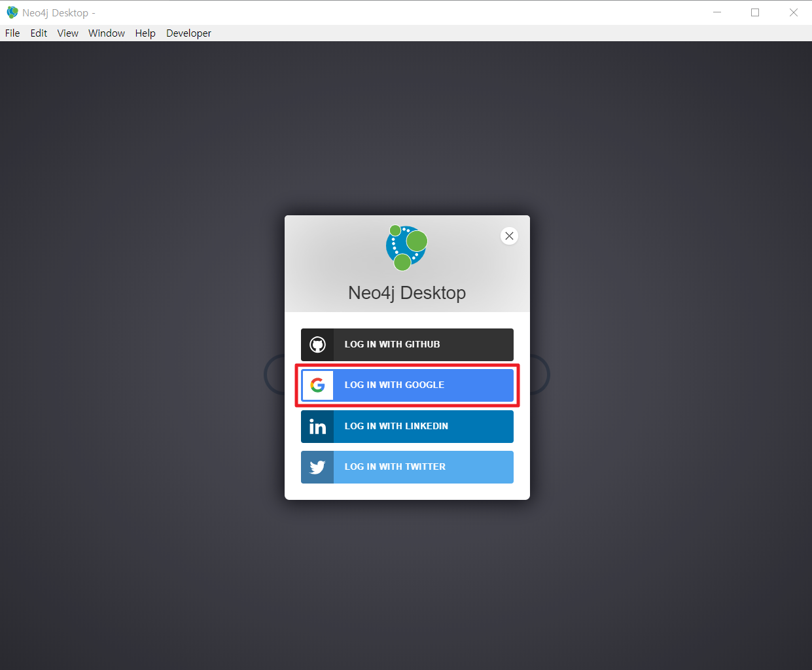Open the Window menu
Screen dimensions: 812x670
(x=107, y=33)
